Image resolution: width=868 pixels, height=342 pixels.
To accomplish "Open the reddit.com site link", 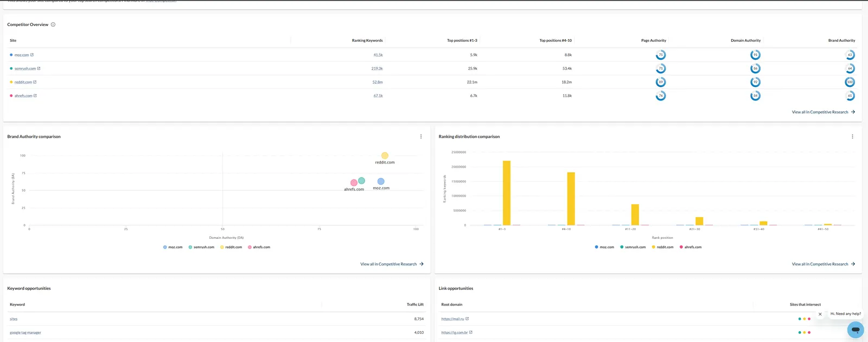I will [x=23, y=82].
